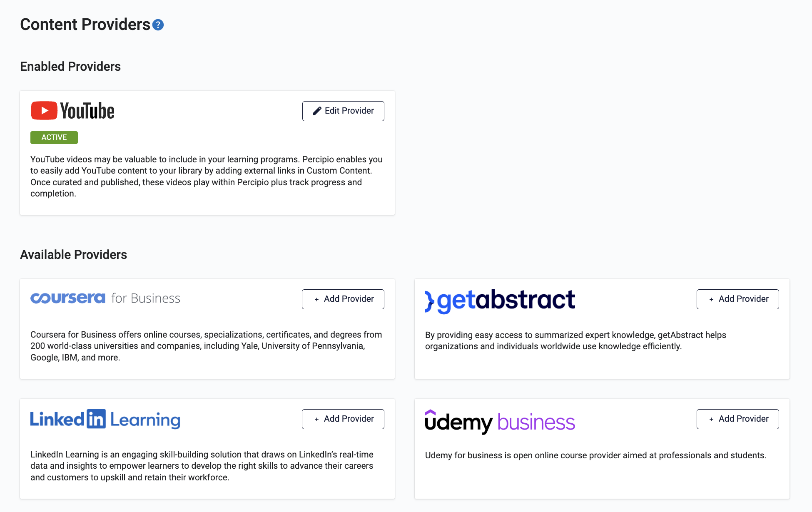
Task: Click the LinkedIn Learning logo
Action: pyautogui.click(x=105, y=419)
